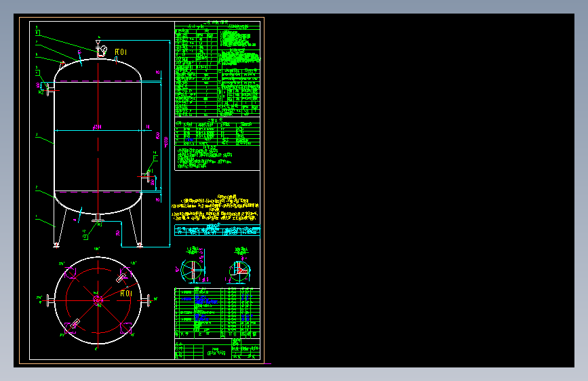Pick the pressure gauge symbol atop the tank
Viewport: 588px width, 381px height.
(104, 49)
